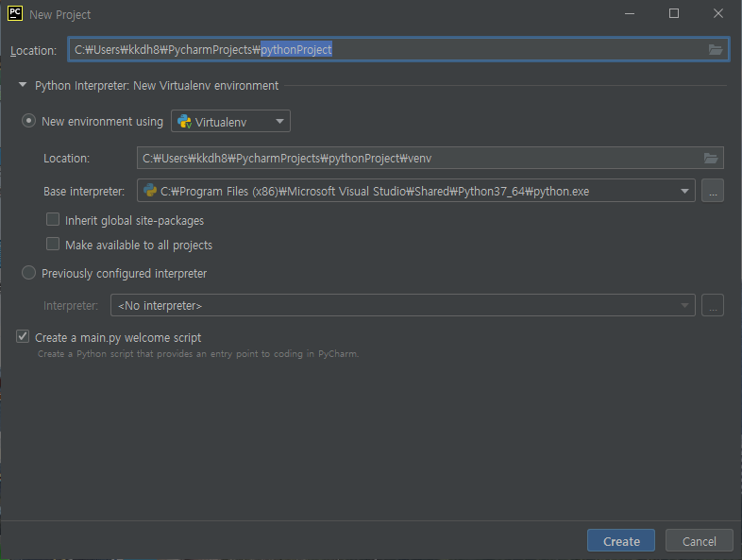Collapse the Python Interpreter section
This screenshot has width=742, height=560.
pos(23,85)
